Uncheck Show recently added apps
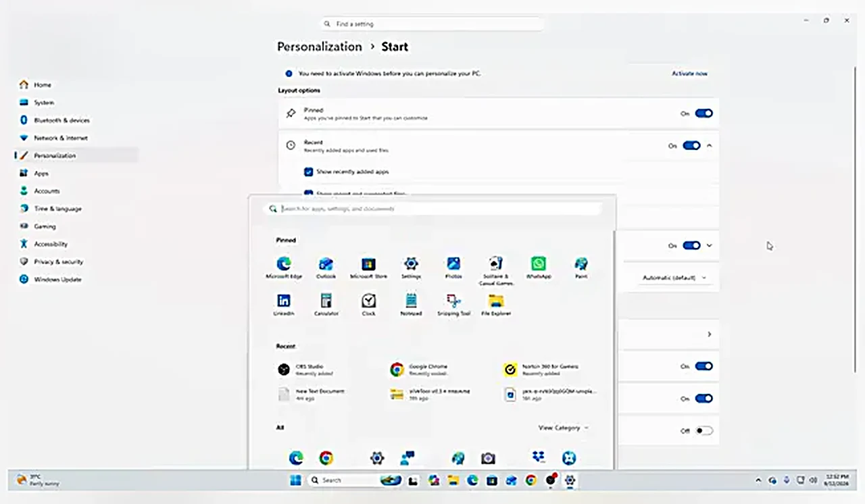Screen dimensions: 865x504 tap(308, 172)
